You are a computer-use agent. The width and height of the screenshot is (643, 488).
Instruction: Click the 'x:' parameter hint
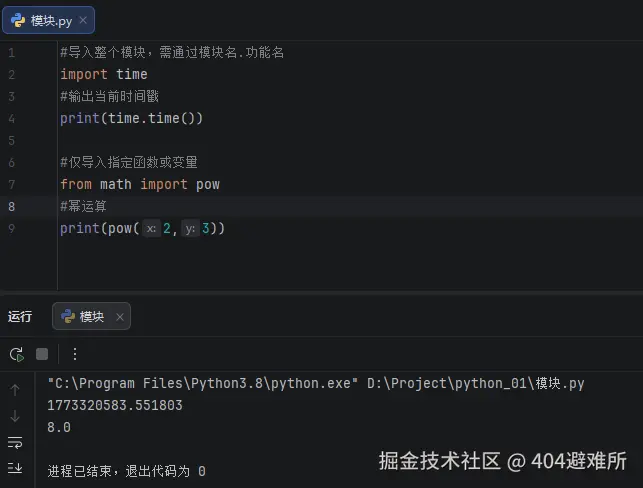151,228
